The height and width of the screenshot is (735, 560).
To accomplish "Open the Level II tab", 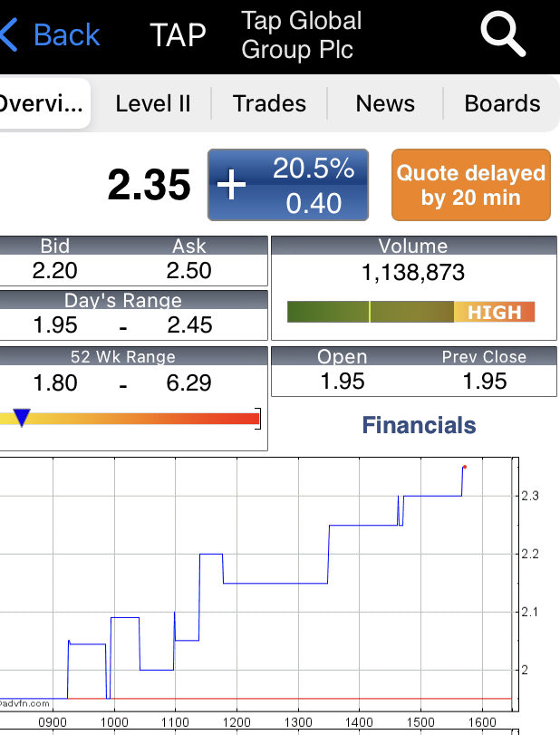I will coord(153,103).
